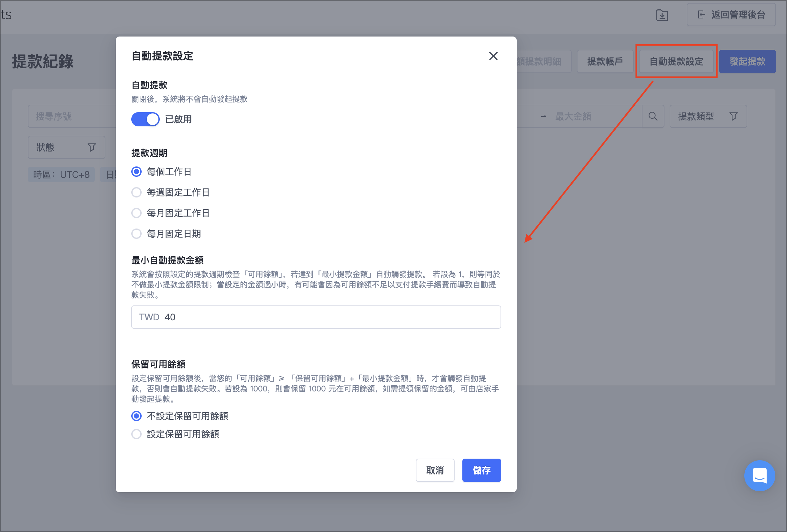Choose 每月固定日期 radio button
Screen dimensions: 787x532
click(x=136, y=233)
